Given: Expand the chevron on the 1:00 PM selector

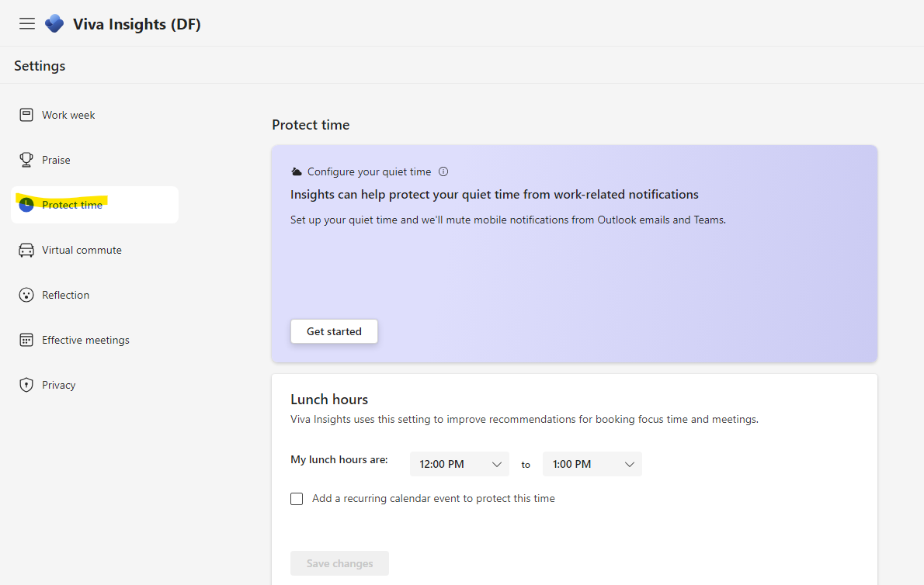Looking at the screenshot, I should point(630,464).
